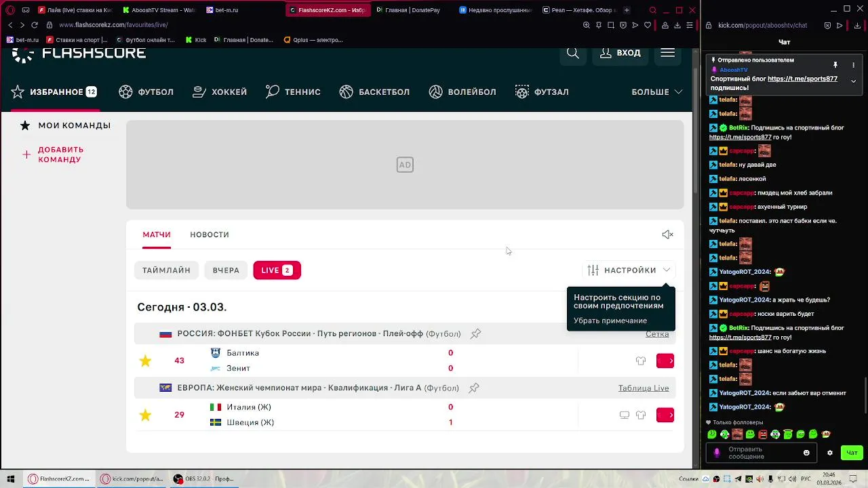
Task: Open the emoji picker in chat input
Action: 806,453
